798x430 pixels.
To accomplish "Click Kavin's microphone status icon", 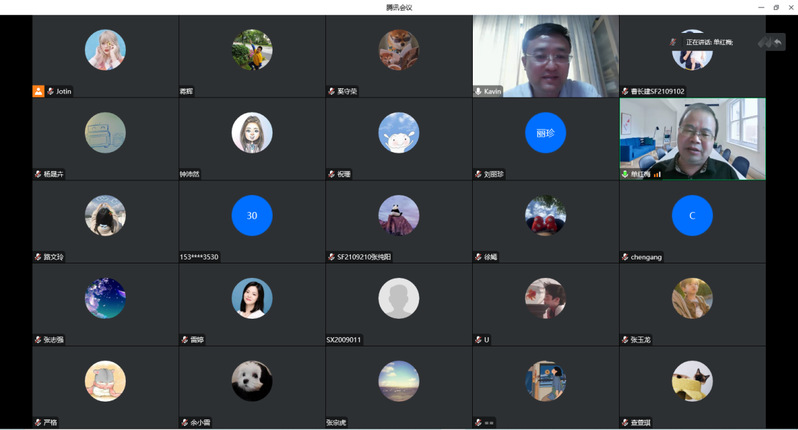I will 478,91.
